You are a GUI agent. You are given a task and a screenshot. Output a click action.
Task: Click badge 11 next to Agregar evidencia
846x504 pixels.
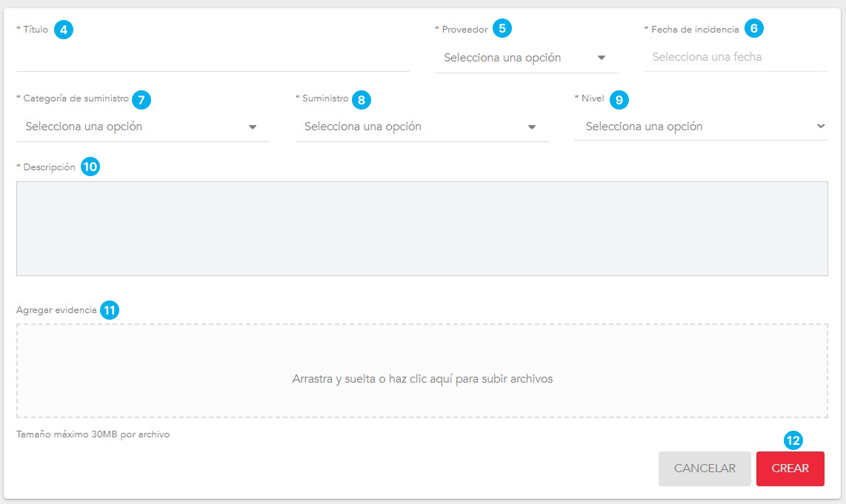110,311
